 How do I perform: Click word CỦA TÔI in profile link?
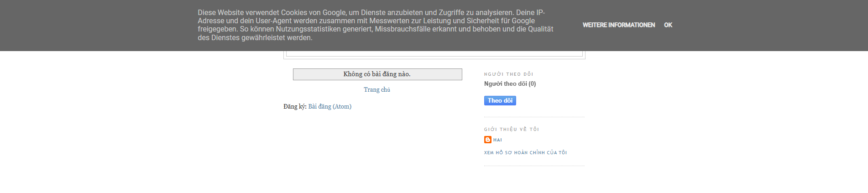[x=557, y=153]
